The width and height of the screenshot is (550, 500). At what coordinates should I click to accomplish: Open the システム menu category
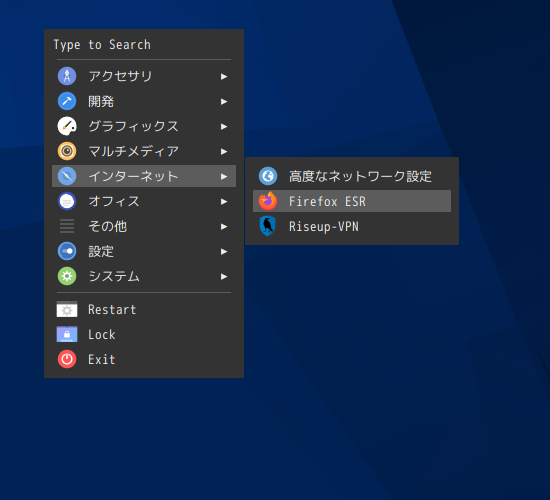(144, 276)
